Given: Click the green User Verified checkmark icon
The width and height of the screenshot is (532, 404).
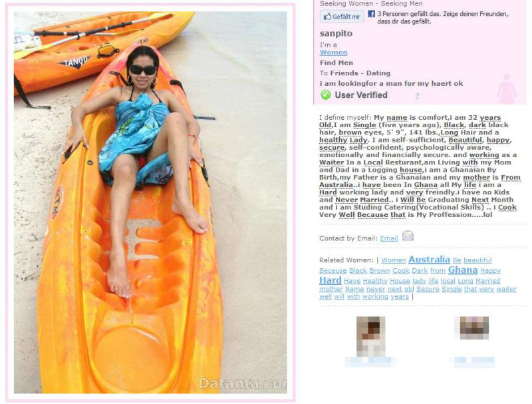Looking at the screenshot, I should 325,95.
